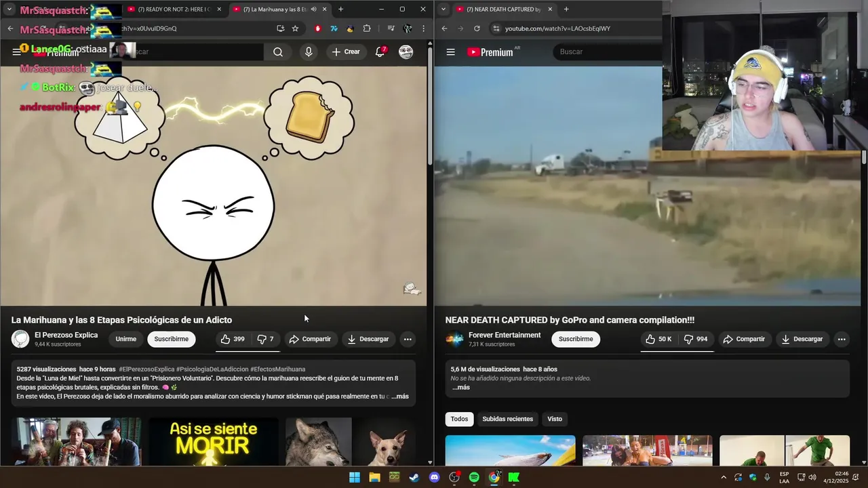
Task: Open the 'Asi se siente MORIR' video thumbnail
Action: pos(214,441)
